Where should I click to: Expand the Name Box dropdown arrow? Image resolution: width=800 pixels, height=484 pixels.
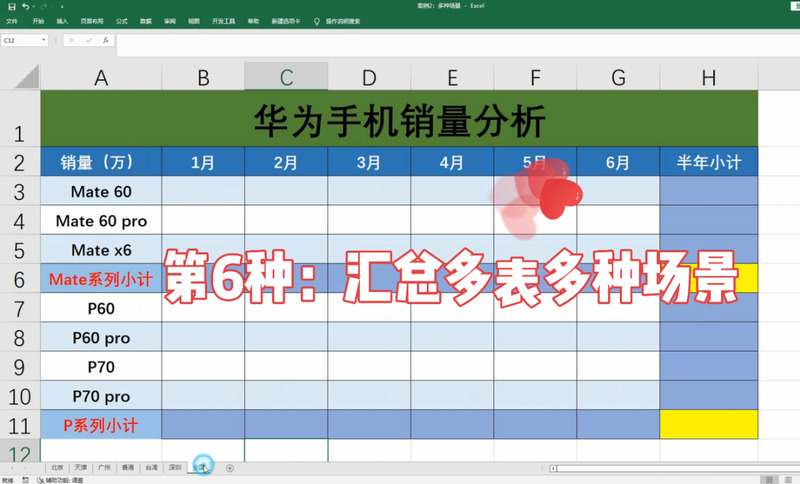pos(44,40)
